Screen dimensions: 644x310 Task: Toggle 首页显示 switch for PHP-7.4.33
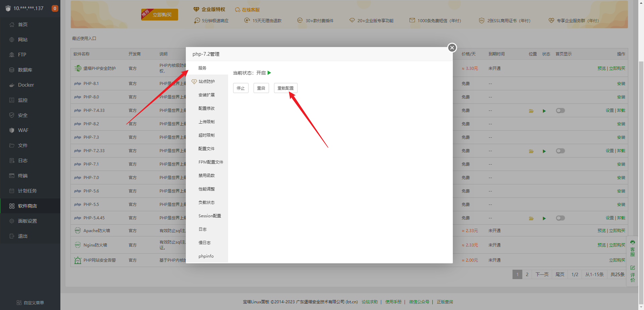pos(560,110)
